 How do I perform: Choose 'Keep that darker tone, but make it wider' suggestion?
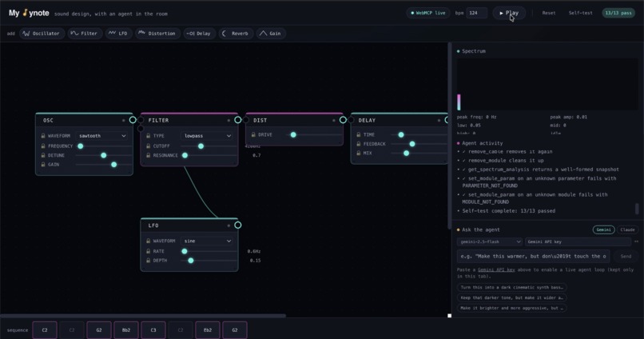511,297
